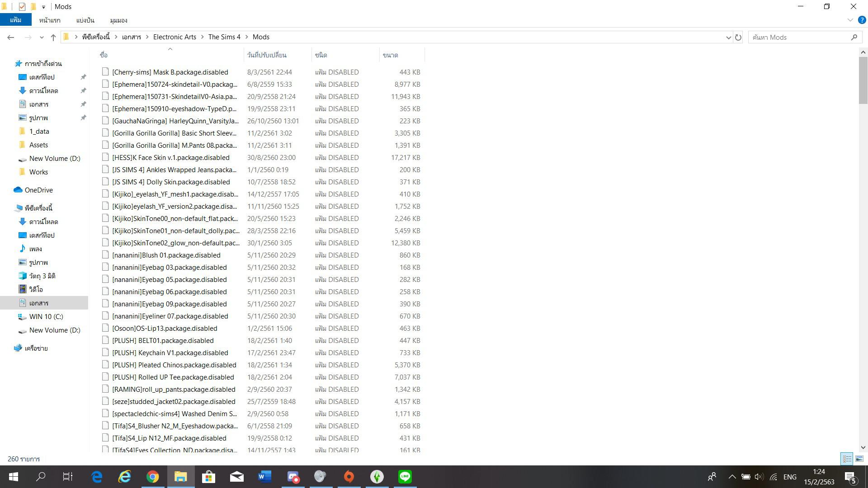
Task: Open Microsoft Store in taskbar
Action: coord(208,477)
